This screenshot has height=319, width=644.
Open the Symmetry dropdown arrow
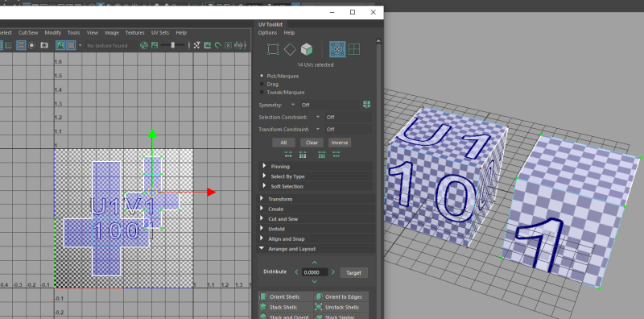(293, 105)
